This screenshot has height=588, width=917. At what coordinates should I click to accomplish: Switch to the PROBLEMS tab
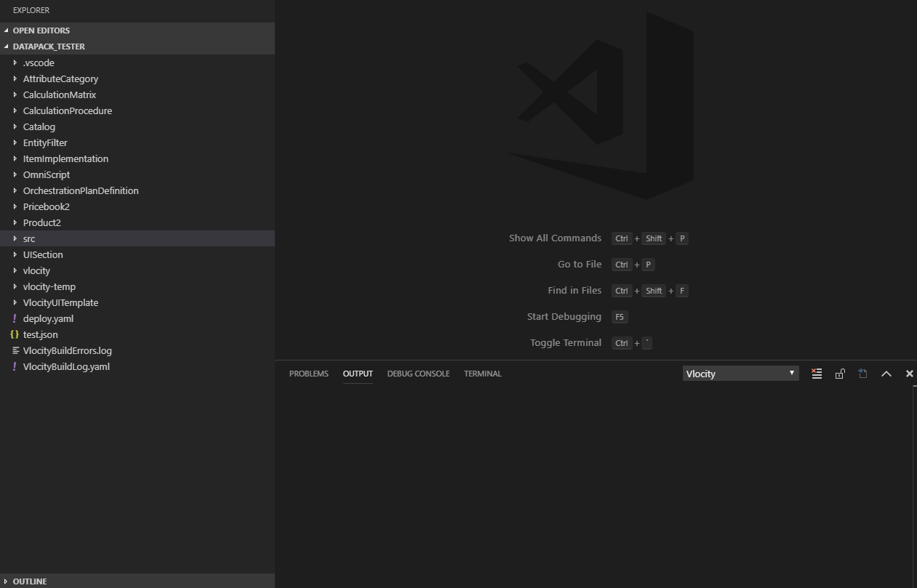pyautogui.click(x=309, y=374)
